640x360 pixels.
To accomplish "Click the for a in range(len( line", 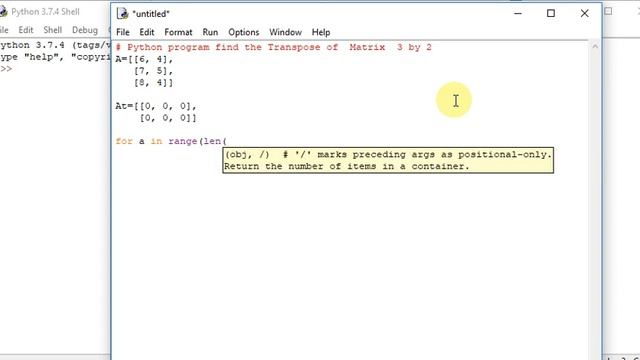I will click(171, 141).
